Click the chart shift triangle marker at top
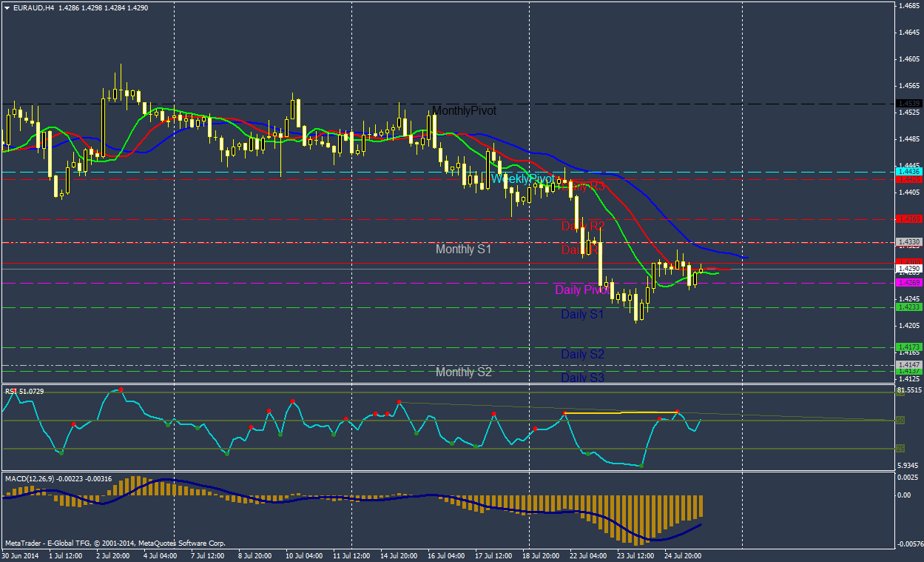Viewport: 924px width, 562px height. [530, 8]
